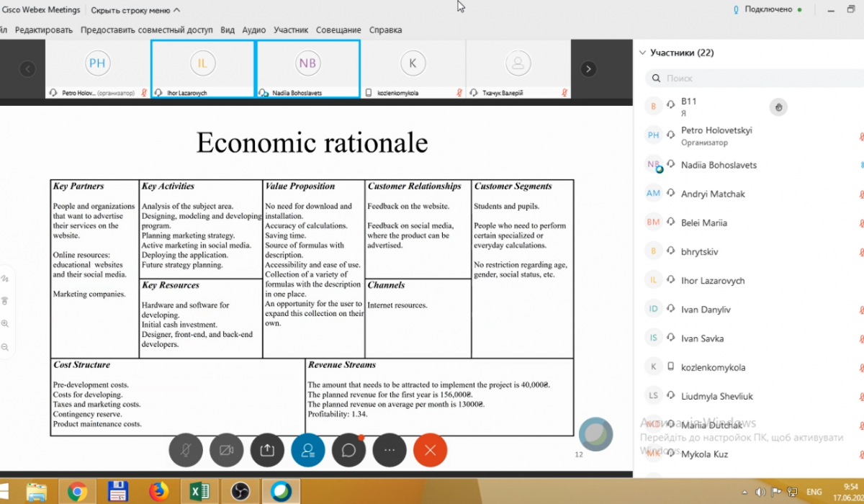Collapse the Участники (22) panel
The height and width of the screenshot is (504, 864).
point(642,53)
